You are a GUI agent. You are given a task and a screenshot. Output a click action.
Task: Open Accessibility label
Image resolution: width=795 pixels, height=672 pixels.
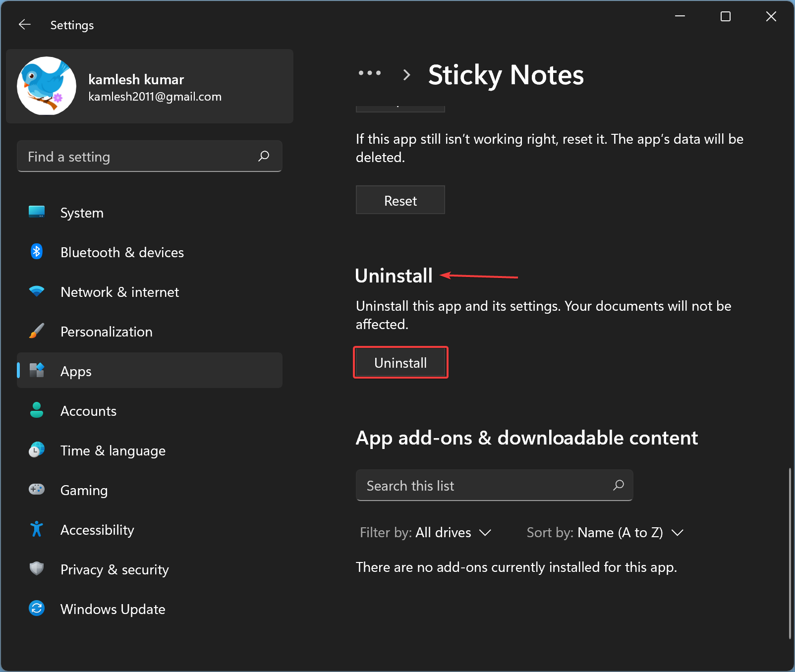coord(97,530)
